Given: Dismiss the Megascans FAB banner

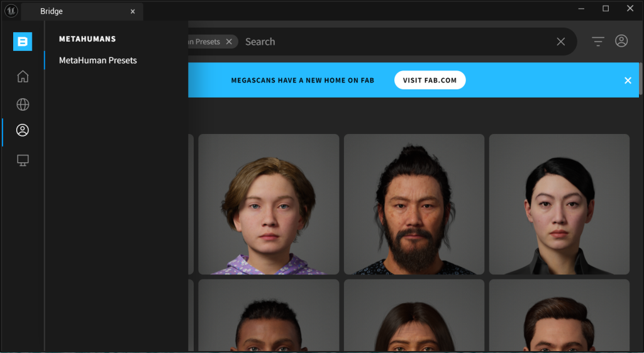Looking at the screenshot, I should (628, 81).
